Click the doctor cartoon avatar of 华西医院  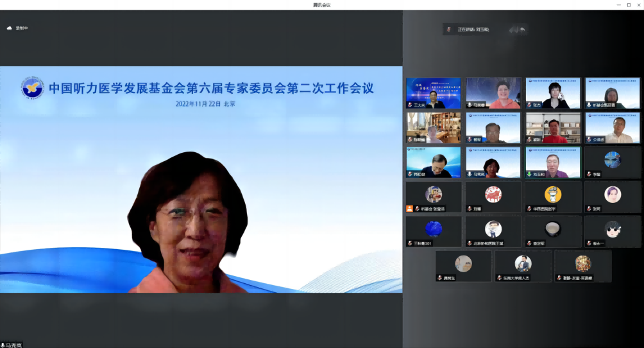tap(553, 194)
